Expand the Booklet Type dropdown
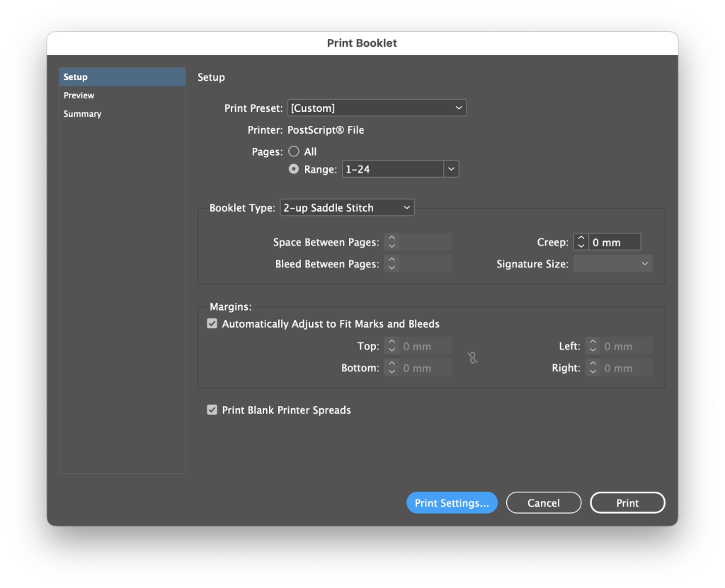This screenshot has width=725, height=588. tap(347, 207)
